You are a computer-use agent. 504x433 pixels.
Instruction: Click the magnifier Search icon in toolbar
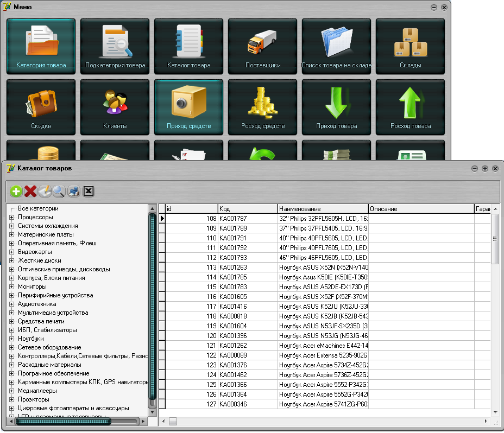[x=59, y=191]
